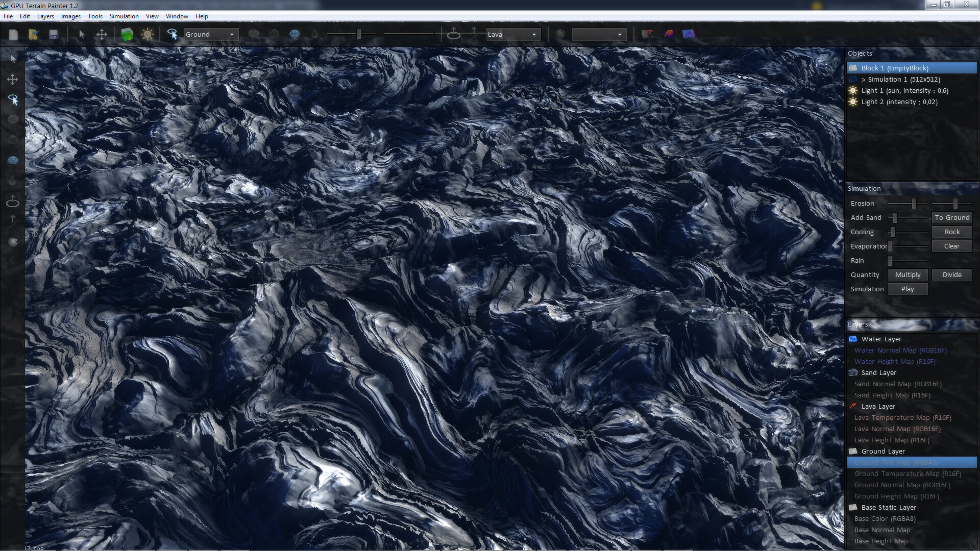980x551 pixels.
Task: Select the terrain block tool in the toolbar
Action: coord(127,34)
